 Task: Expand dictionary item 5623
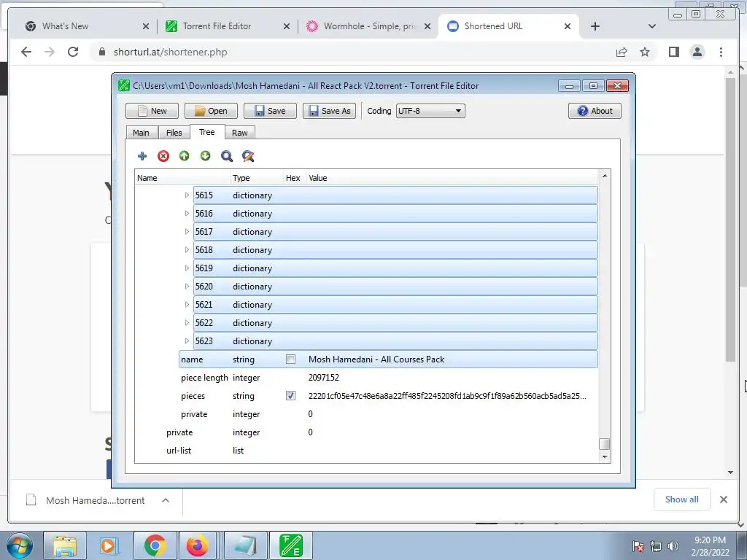point(187,341)
